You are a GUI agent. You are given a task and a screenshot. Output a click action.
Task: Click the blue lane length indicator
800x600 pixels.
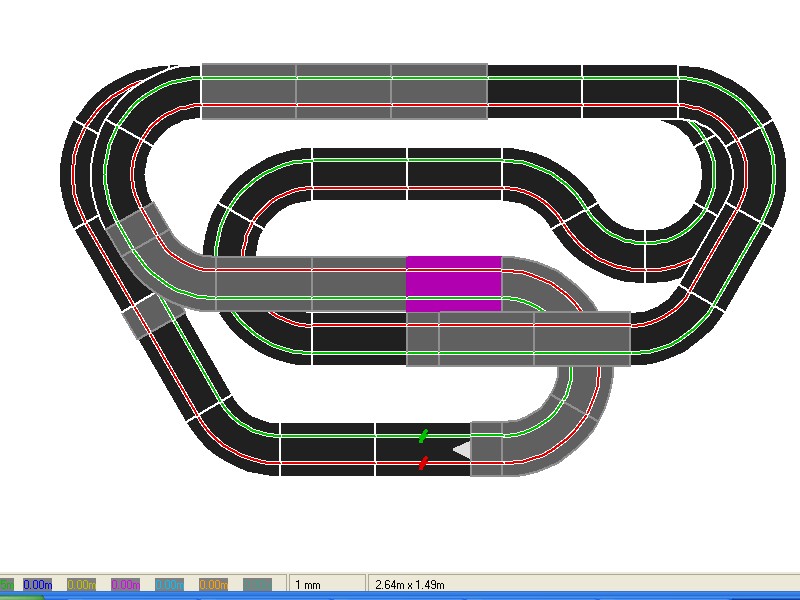tap(37, 584)
